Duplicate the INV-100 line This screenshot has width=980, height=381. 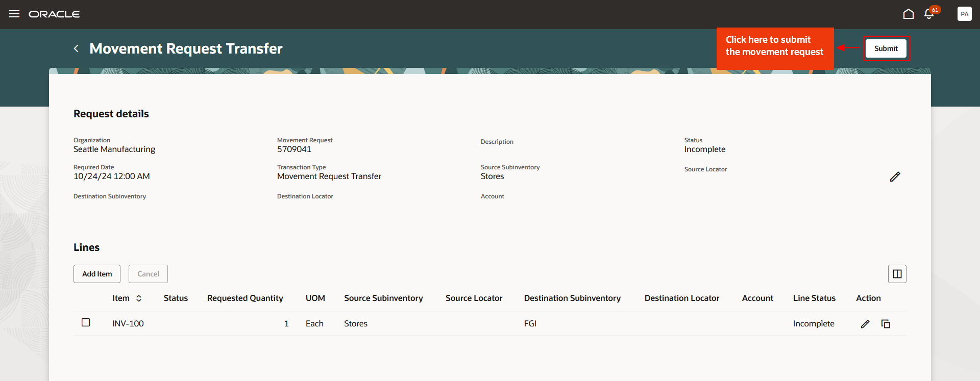886,324
